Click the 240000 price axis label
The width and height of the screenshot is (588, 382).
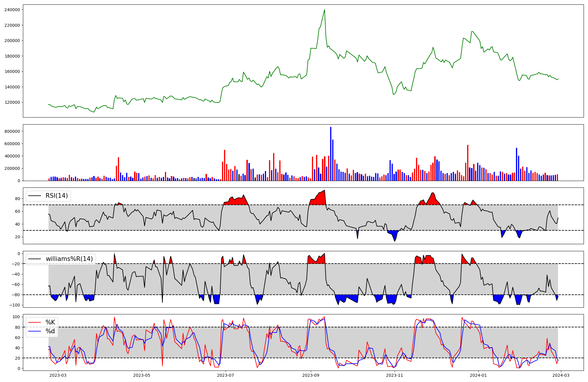pyautogui.click(x=12, y=10)
